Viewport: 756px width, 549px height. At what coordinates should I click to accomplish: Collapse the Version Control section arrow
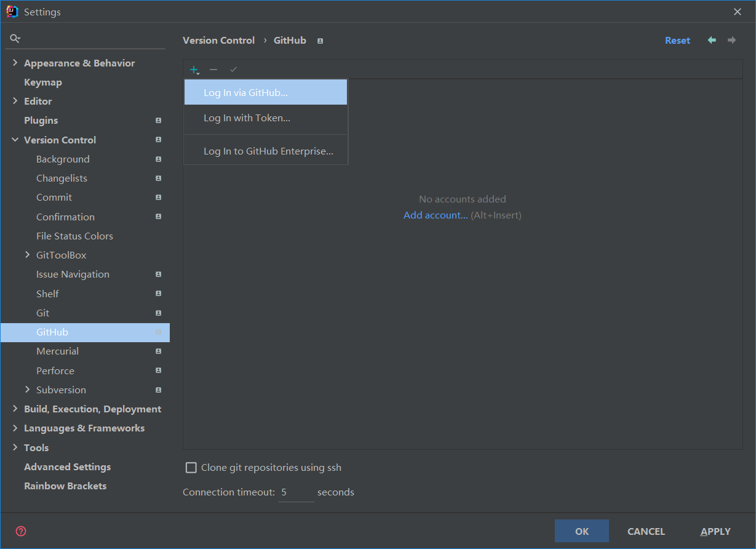pyautogui.click(x=15, y=140)
